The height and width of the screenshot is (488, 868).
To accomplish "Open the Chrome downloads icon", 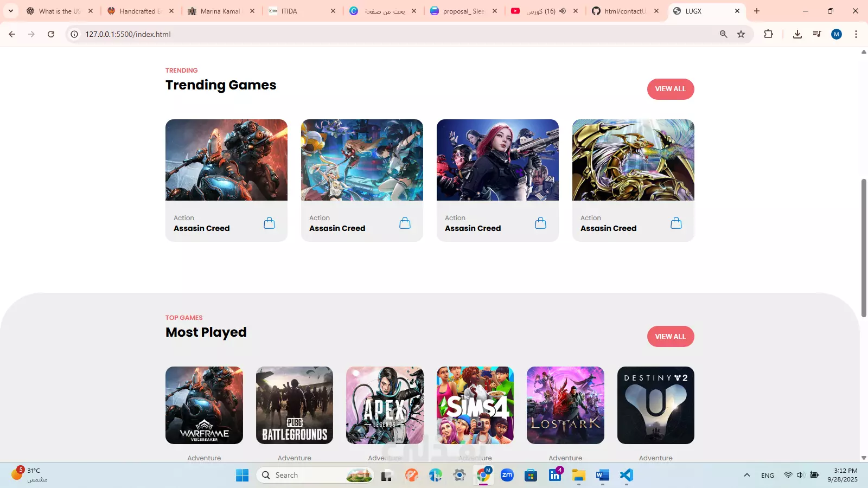I will [x=797, y=34].
